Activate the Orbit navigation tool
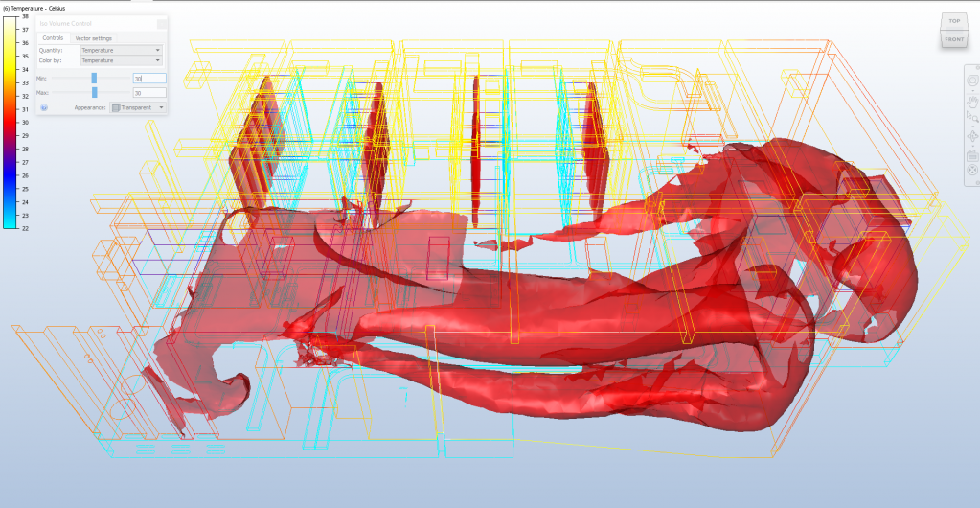 [x=972, y=136]
